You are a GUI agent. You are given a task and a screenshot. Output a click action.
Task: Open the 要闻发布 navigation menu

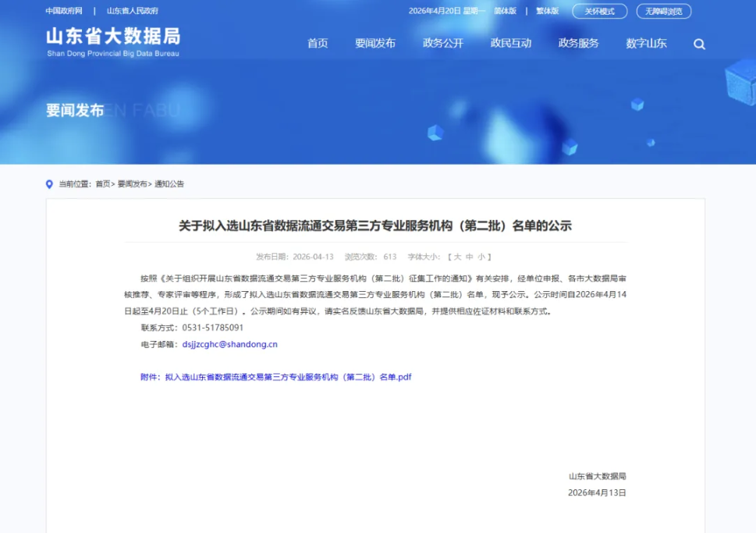pyautogui.click(x=375, y=44)
